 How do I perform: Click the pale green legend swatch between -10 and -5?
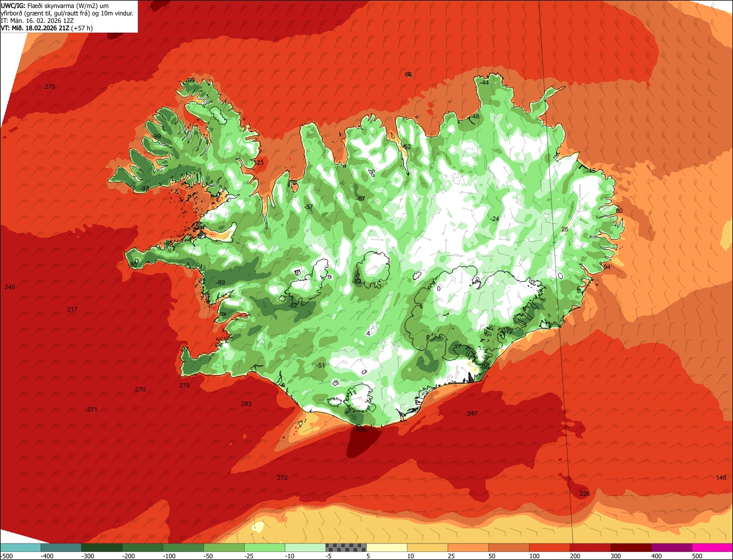(305, 547)
